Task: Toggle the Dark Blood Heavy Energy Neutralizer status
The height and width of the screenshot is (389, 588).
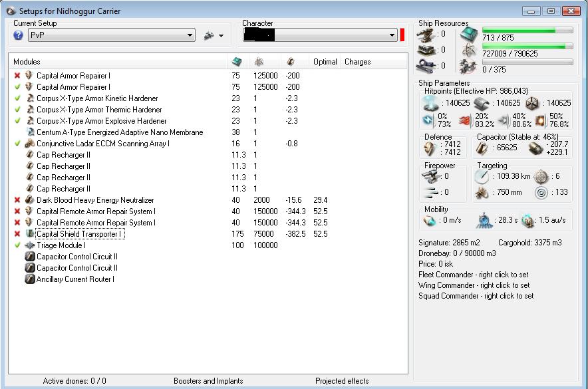Action: [x=17, y=200]
